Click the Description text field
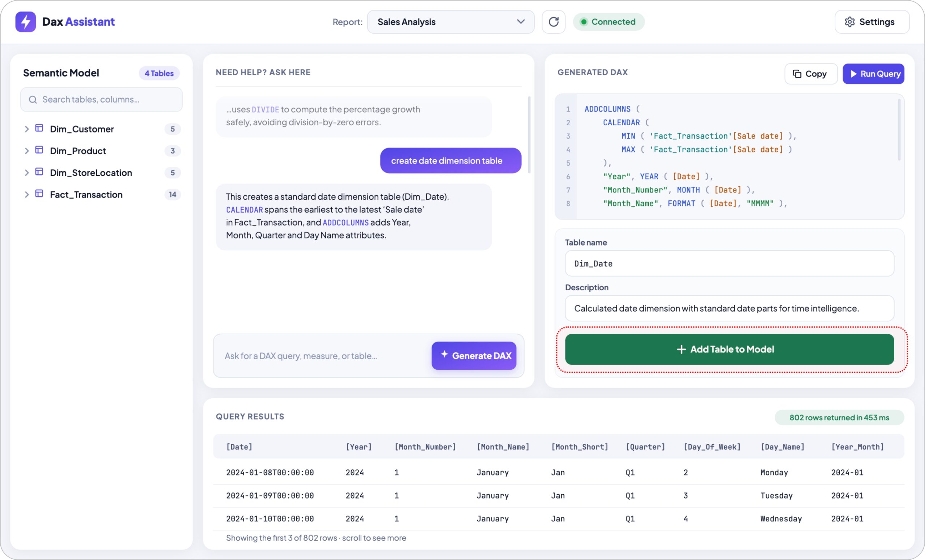925x560 pixels. click(x=730, y=308)
